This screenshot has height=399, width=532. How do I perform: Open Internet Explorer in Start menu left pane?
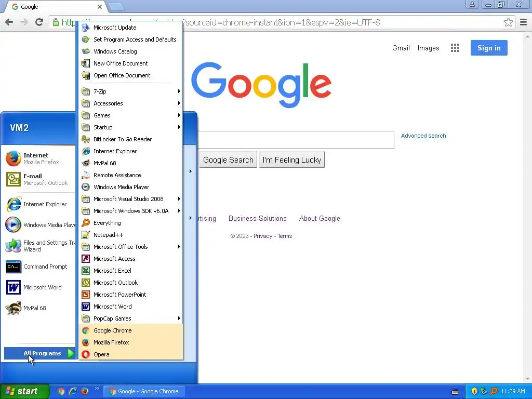click(39, 204)
